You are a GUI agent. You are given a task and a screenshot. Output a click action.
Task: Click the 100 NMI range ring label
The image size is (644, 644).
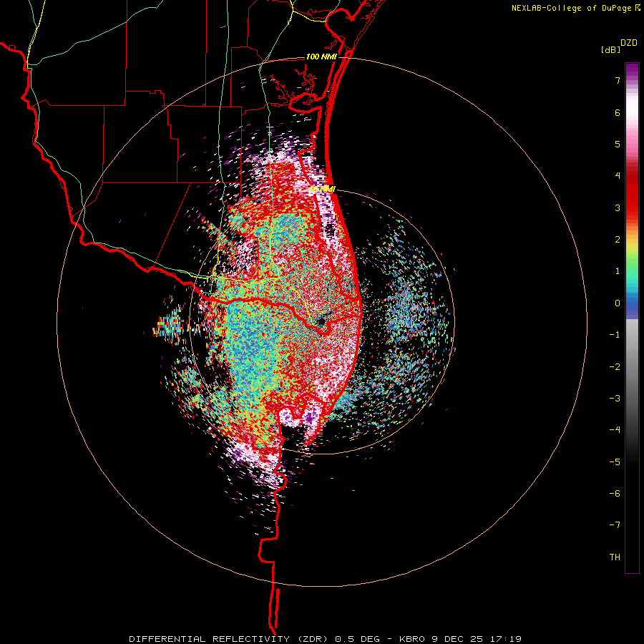coord(321,57)
